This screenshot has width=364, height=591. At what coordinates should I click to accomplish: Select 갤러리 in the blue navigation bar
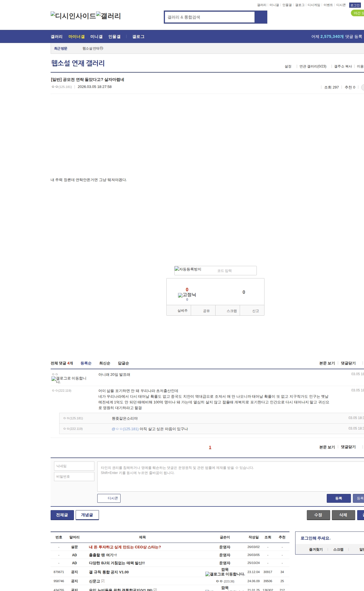point(57,37)
